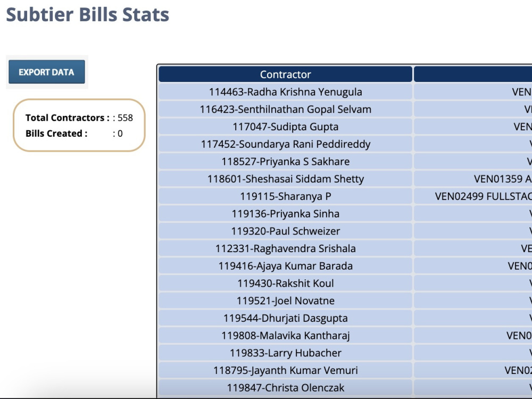The height and width of the screenshot is (399, 532).
Task: Select row 119320-Paul Schweizer
Action: (x=285, y=231)
